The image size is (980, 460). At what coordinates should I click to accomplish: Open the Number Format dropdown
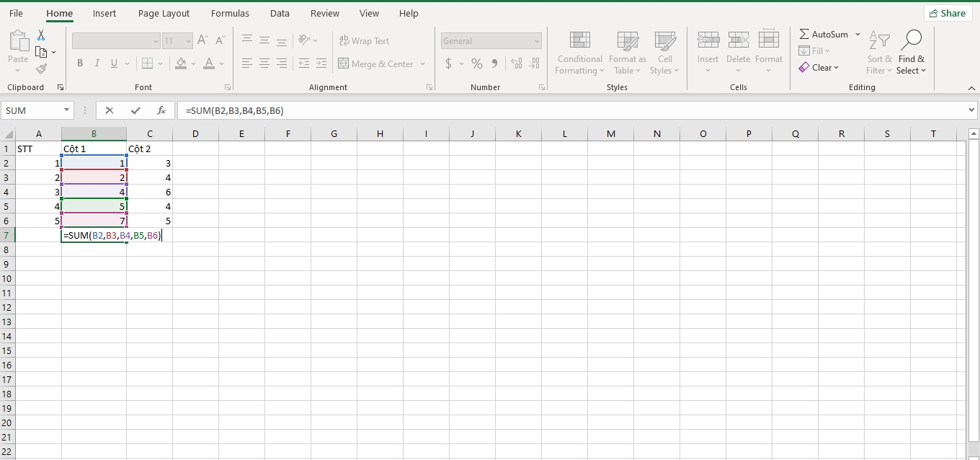click(x=491, y=40)
